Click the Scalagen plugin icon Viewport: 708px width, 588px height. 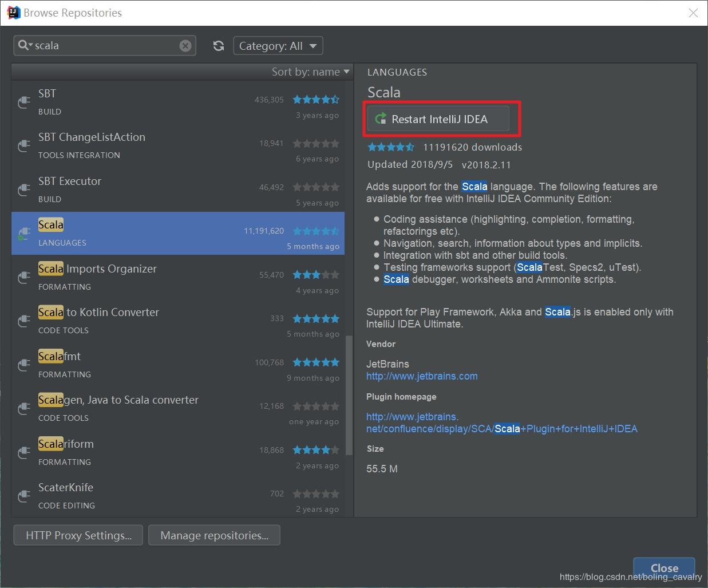point(24,409)
